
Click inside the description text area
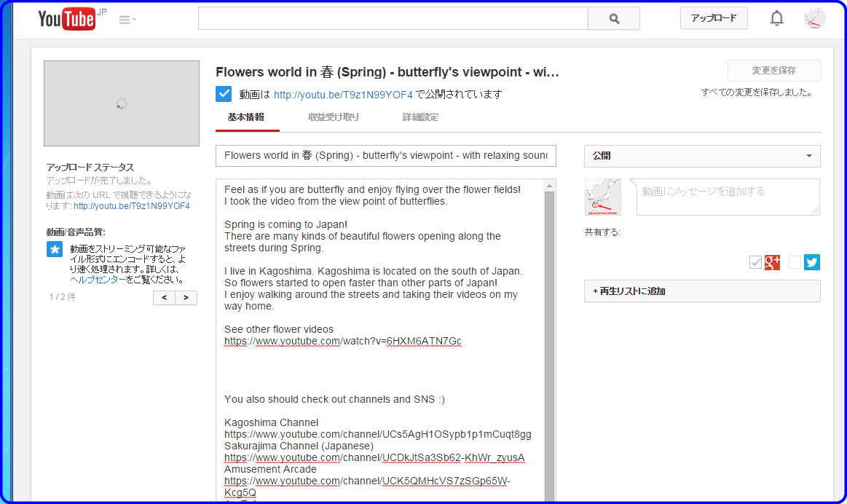point(379,340)
